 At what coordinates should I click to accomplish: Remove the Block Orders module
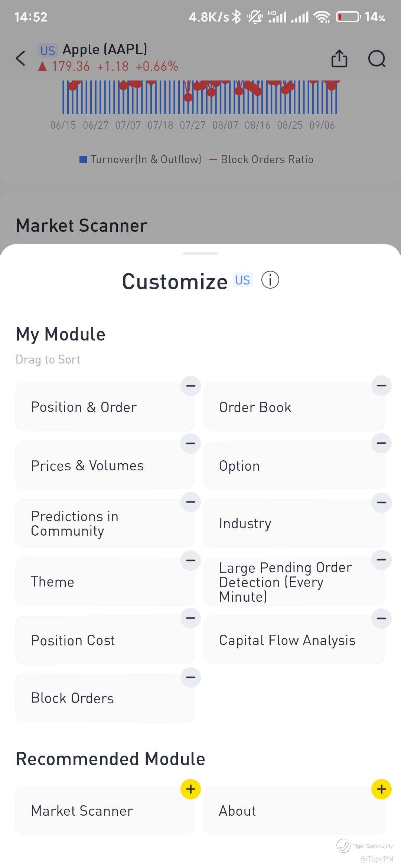pos(190,677)
